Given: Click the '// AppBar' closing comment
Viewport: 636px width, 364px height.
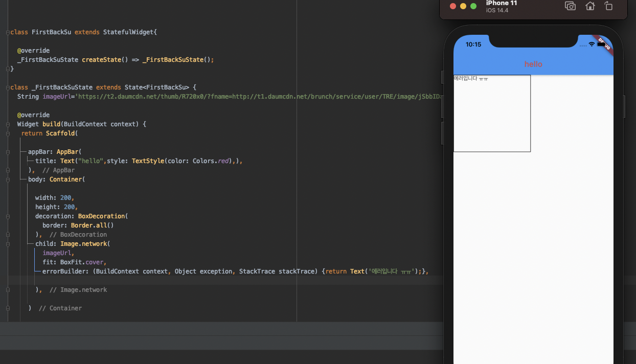Looking at the screenshot, I should (58, 170).
